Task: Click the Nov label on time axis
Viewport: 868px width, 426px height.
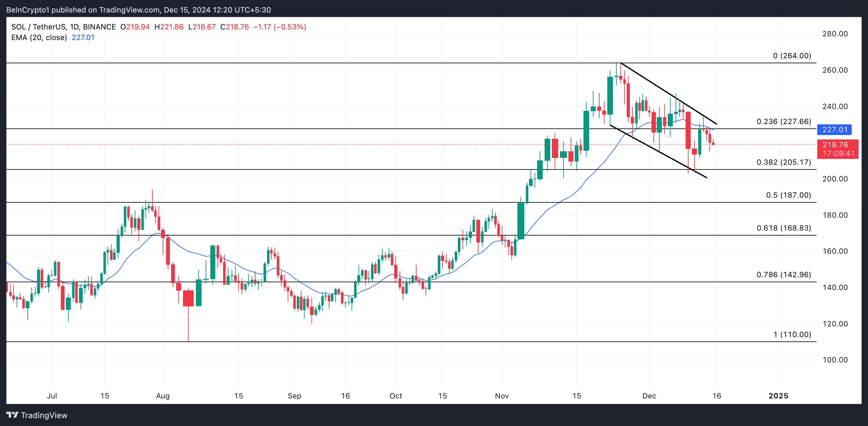Action: 501,396
